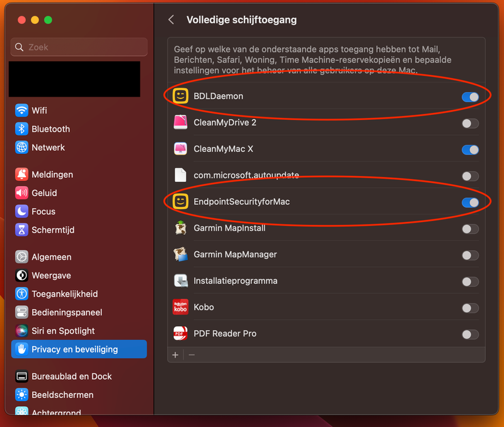Open Algemeen settings pane
This screenshot has width=504, height=427.
51,257
